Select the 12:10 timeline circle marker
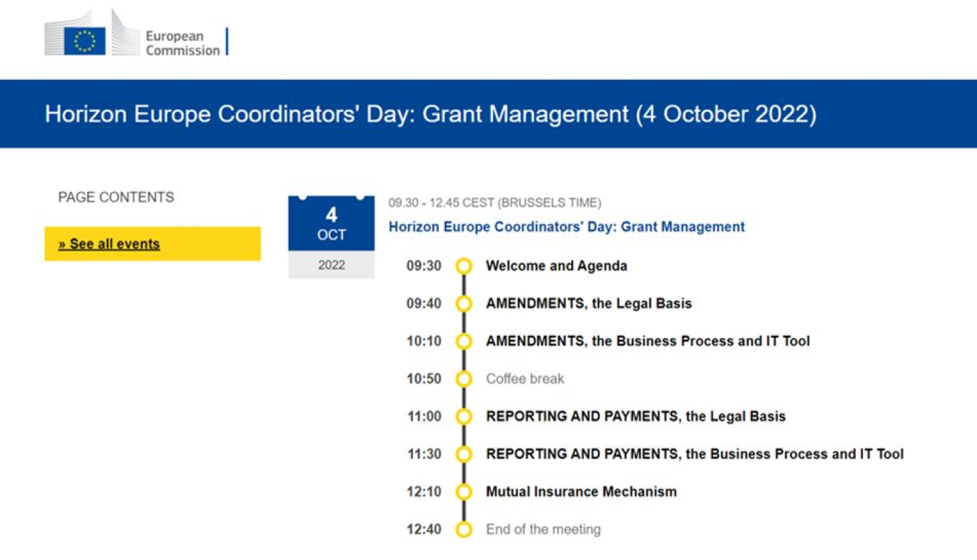The image size is (977, 560). click(464, 492)
